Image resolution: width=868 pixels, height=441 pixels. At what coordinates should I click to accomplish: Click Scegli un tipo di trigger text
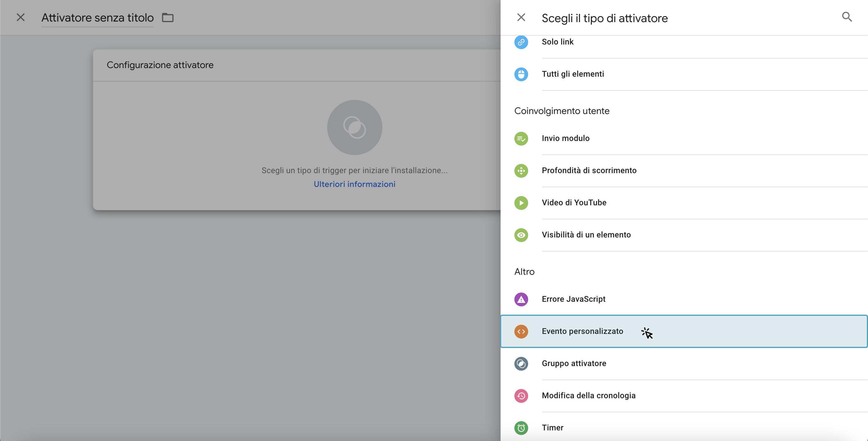(x=354, y=170)
